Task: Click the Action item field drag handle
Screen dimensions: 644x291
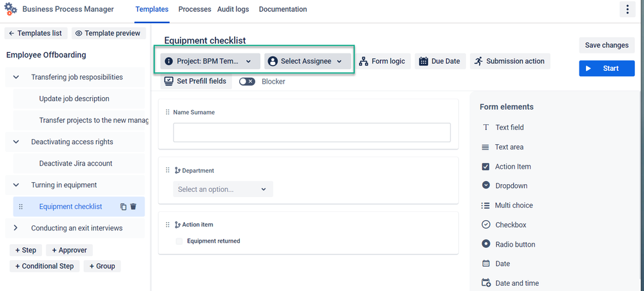Action: tap(167, 225)
